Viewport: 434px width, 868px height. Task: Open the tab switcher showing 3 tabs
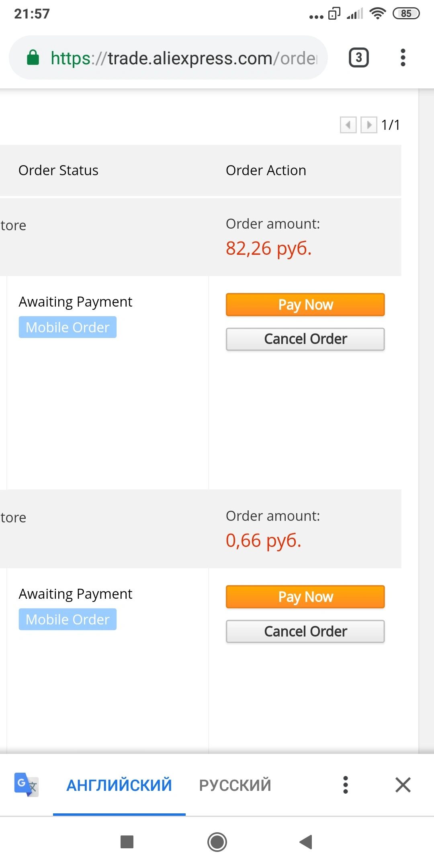pos(358,57)
